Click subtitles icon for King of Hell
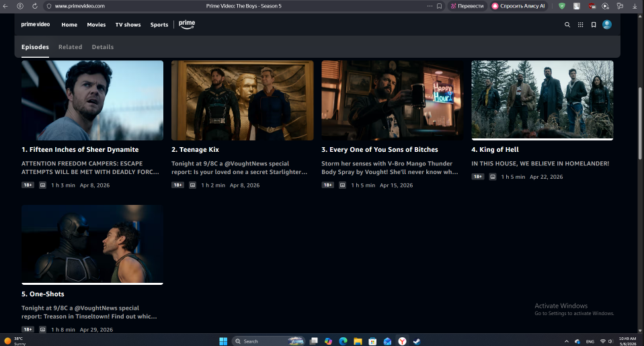Viewport: 644px width, 346px height. (x=493, y=177)
